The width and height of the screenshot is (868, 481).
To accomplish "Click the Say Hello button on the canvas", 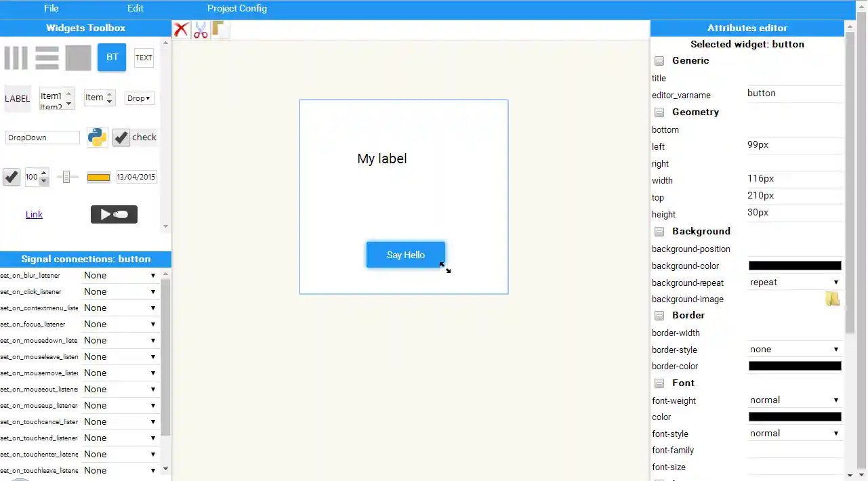I will point(405,255).
